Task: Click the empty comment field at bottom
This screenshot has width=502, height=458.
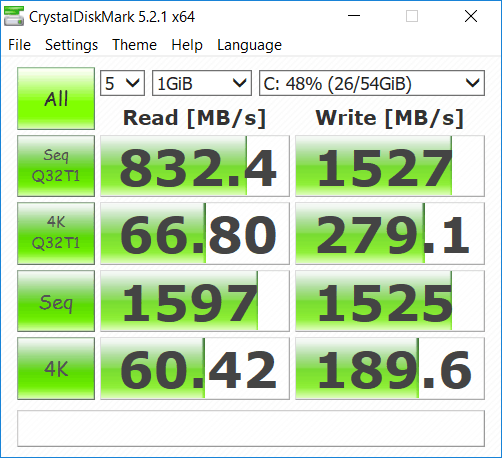Action: coord(251,428)
